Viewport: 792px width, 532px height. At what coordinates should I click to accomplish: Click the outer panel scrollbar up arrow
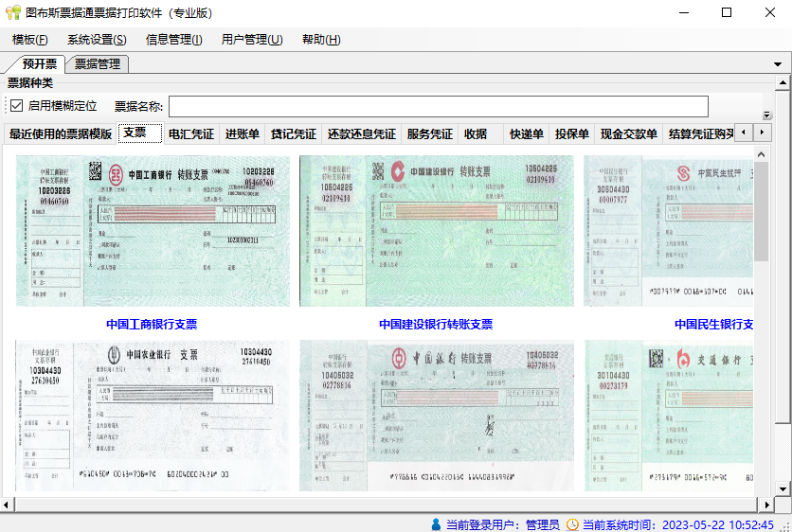783,82
